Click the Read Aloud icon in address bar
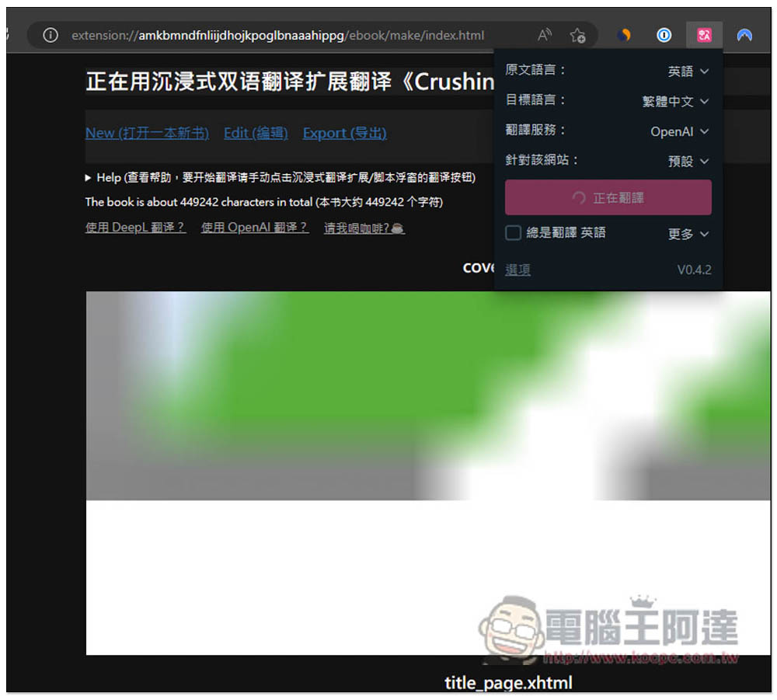 coord(545,35)
